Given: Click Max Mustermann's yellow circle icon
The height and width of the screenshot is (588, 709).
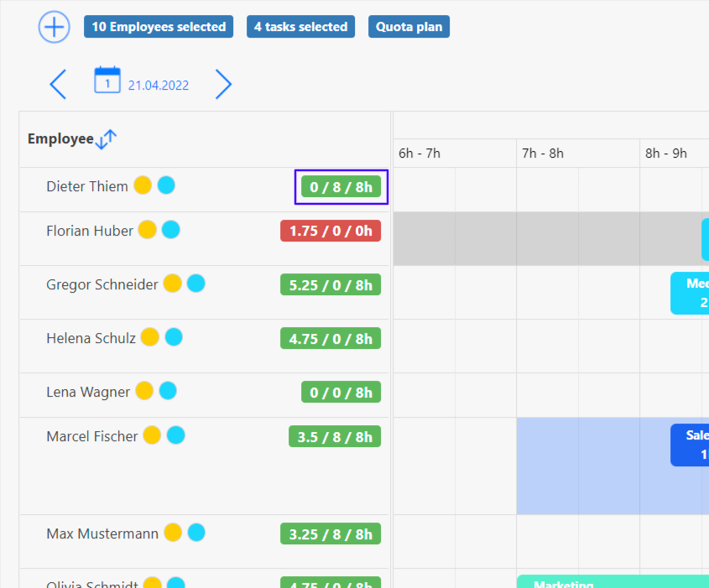Looking at the screenshot, I should pos(173,533).
